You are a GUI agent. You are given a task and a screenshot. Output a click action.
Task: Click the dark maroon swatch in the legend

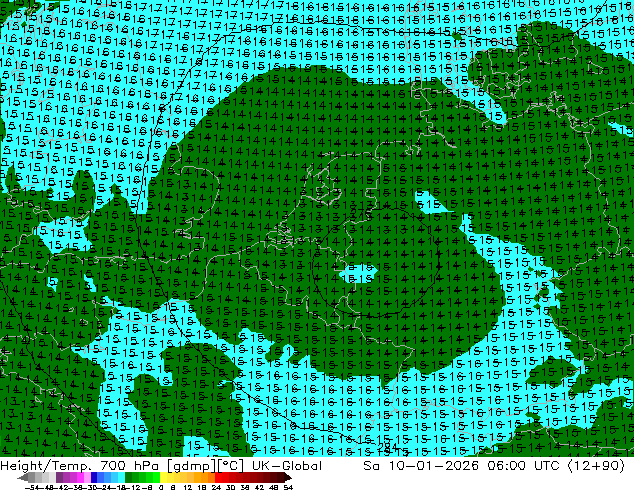[281, 477]
